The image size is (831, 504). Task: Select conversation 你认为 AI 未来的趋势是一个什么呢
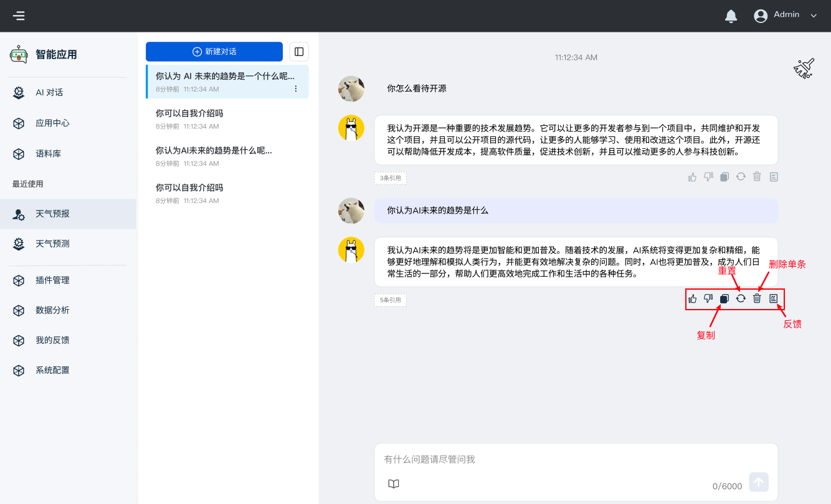click(x=227, y=82)
